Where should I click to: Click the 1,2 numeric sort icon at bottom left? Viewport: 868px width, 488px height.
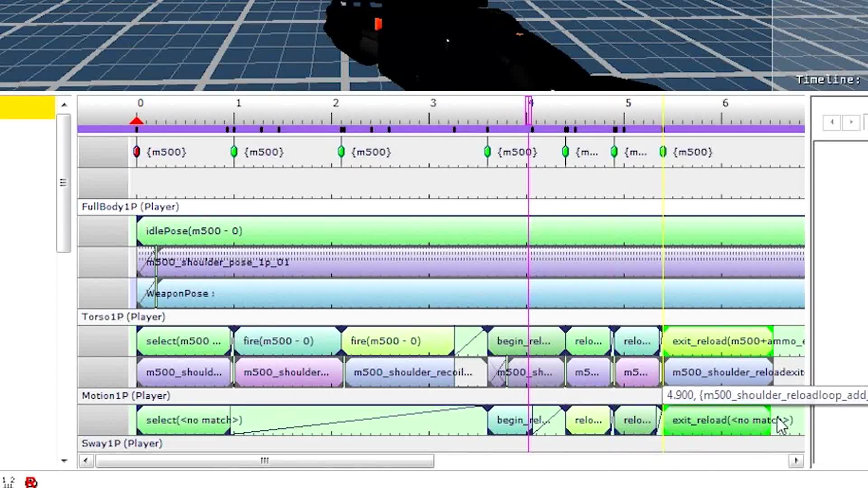(8, 482)
